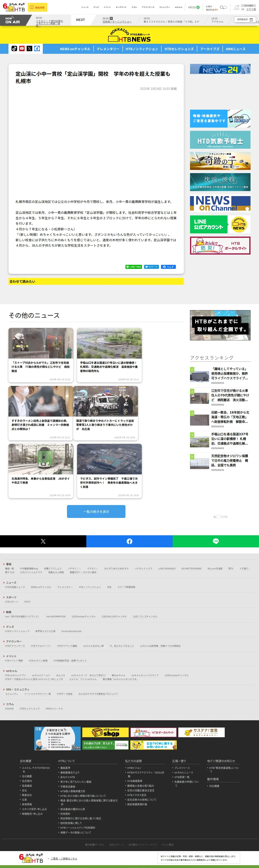Viewport: 259px width, 868px height.
Task: Open the HTBセレクションズ tab
Action: point(179,49)
